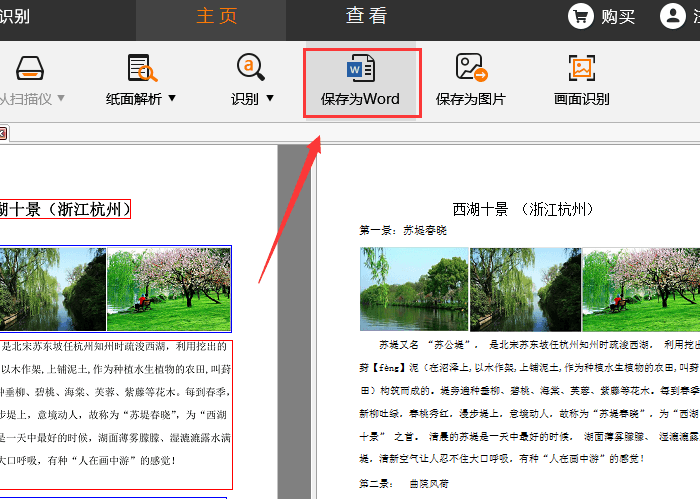Click the 保存为图片 icon
Viewport: 700px width, 499px height.
pyautogui.click(x=470, y=68)
